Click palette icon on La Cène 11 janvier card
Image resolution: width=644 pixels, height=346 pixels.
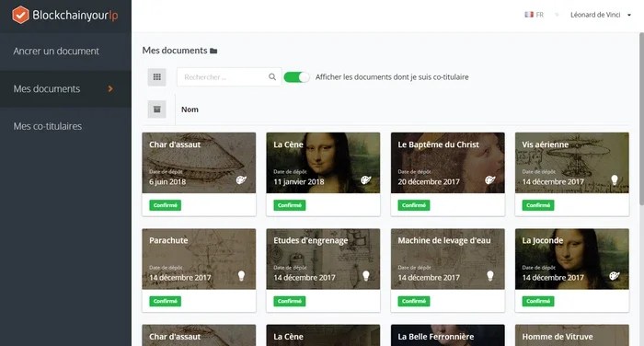pyautogui.click(x=365, y=180)
